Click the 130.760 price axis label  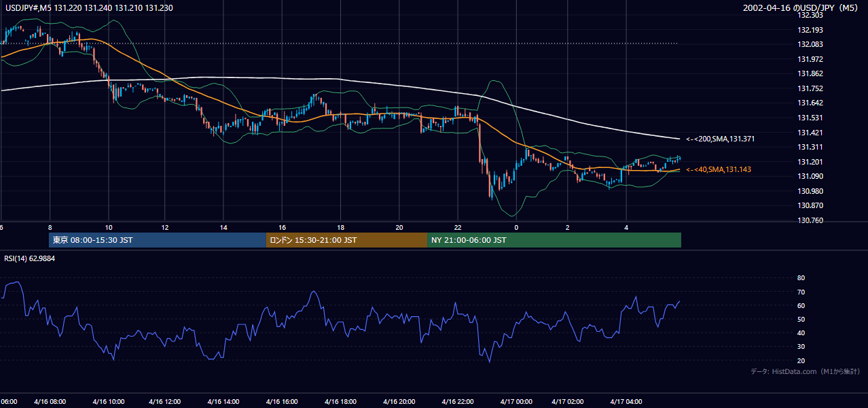click(x=810, y=220)
